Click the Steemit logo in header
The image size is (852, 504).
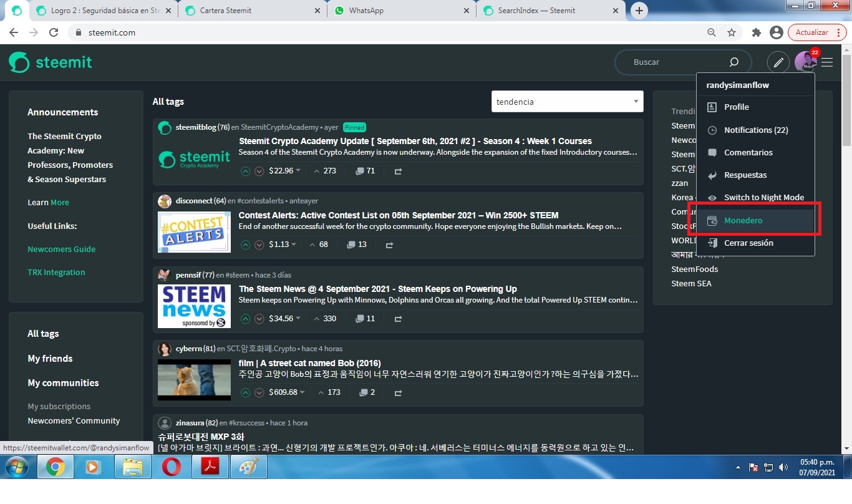51,62
